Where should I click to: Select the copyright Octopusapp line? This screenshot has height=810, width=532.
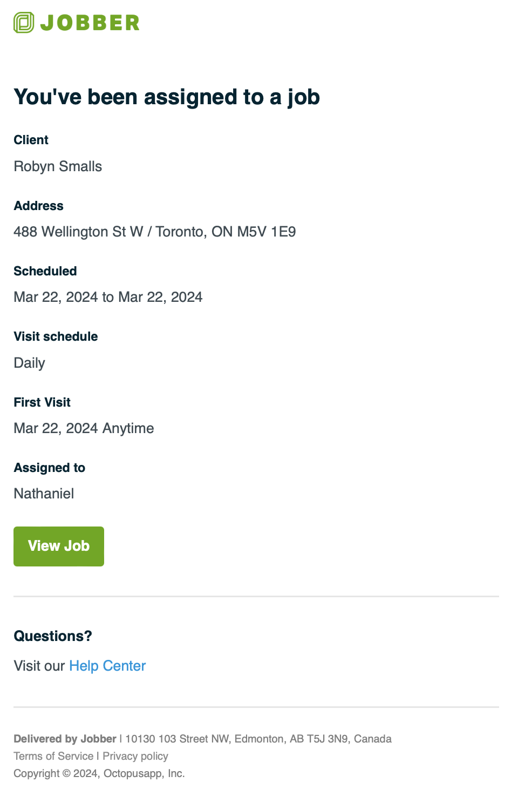pos(99,773)
